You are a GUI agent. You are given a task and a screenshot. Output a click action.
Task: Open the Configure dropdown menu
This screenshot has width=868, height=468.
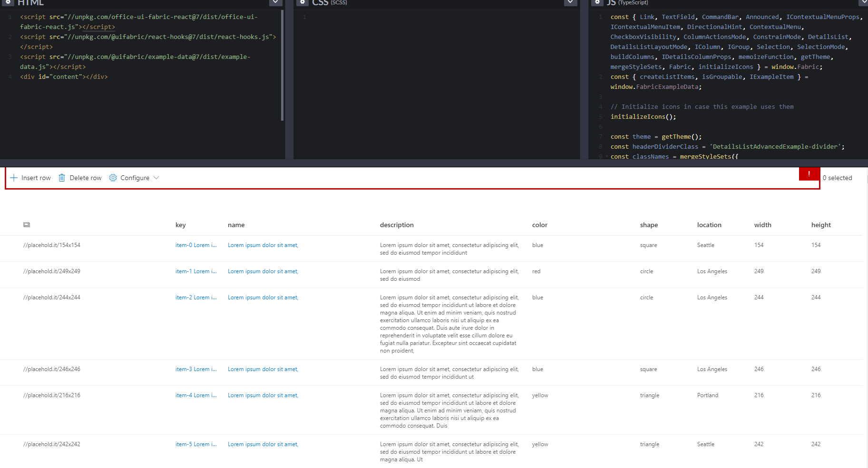pos(156,178)
